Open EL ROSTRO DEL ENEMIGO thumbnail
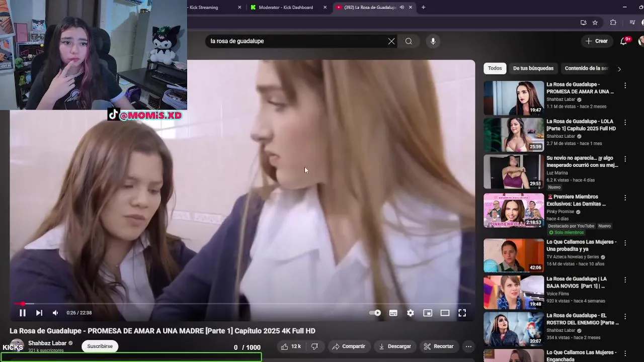This screenshot has height=362, width=644. [x=514, y=329]
